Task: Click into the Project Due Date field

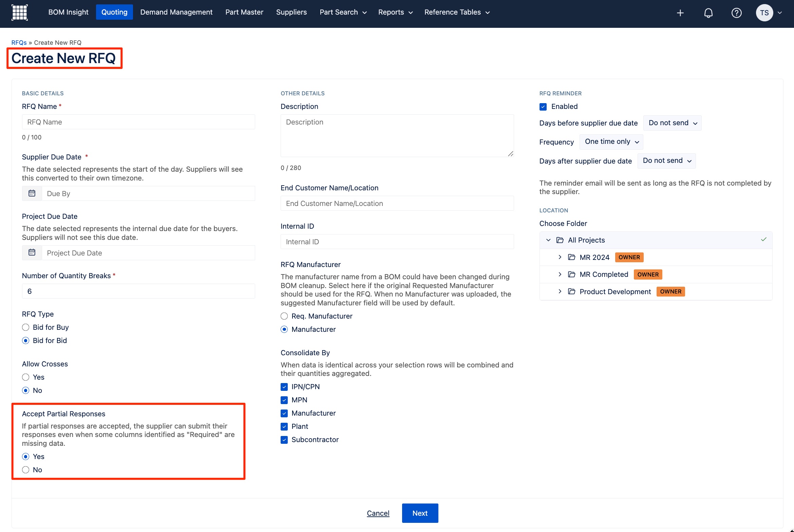Action: tap(148, 253)
